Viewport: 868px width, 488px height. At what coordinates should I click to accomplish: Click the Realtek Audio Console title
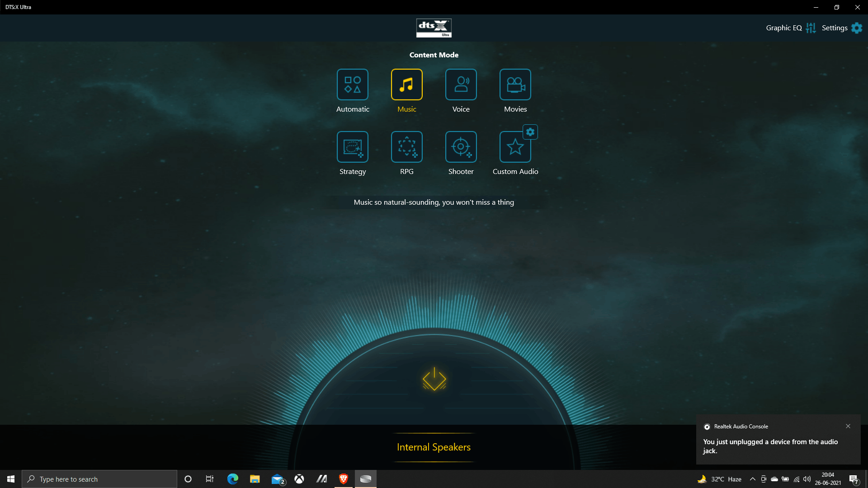(x=741, y=427)
